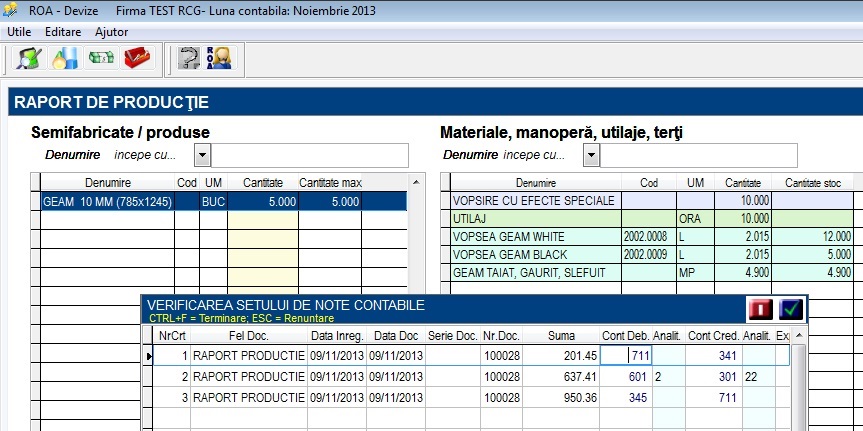Viewport: 863px width, 431px height.
Task: Click the question mark help icon
Action: point(188,58)
